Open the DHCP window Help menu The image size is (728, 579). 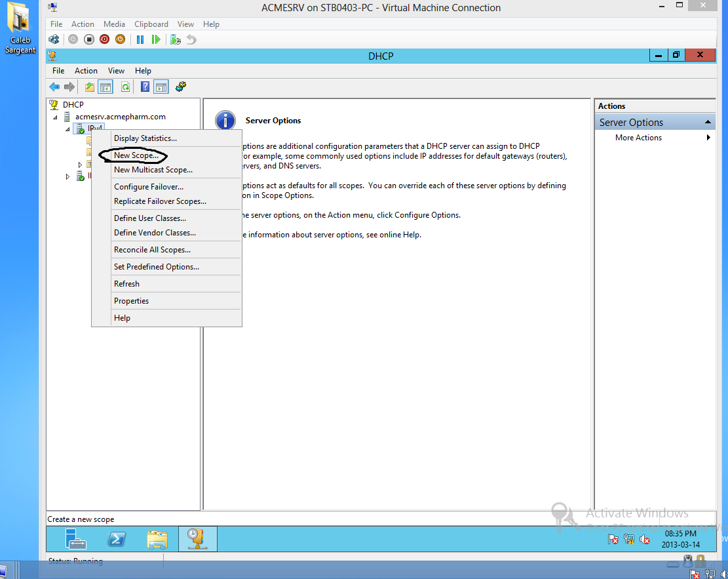click(x=143, y=71)
